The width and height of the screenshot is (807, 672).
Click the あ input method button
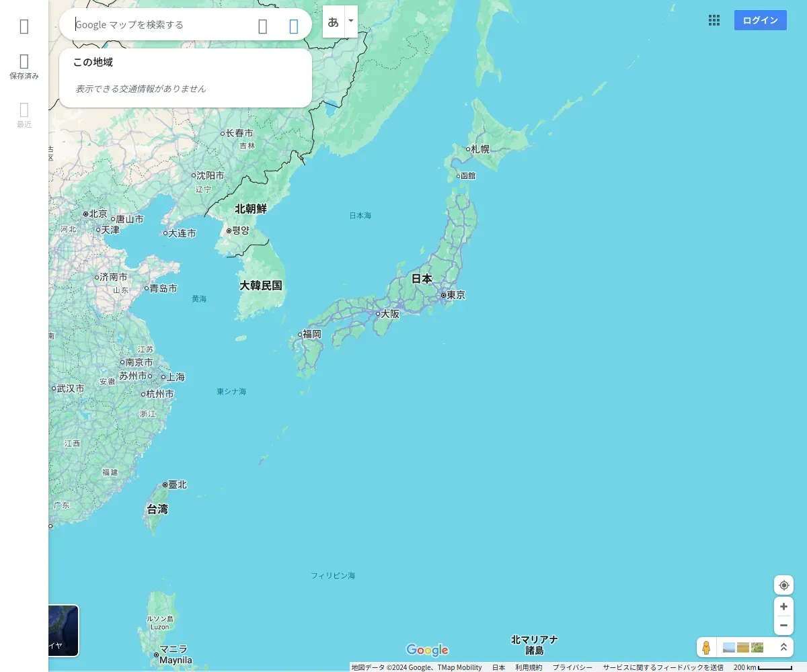point(334,22)
